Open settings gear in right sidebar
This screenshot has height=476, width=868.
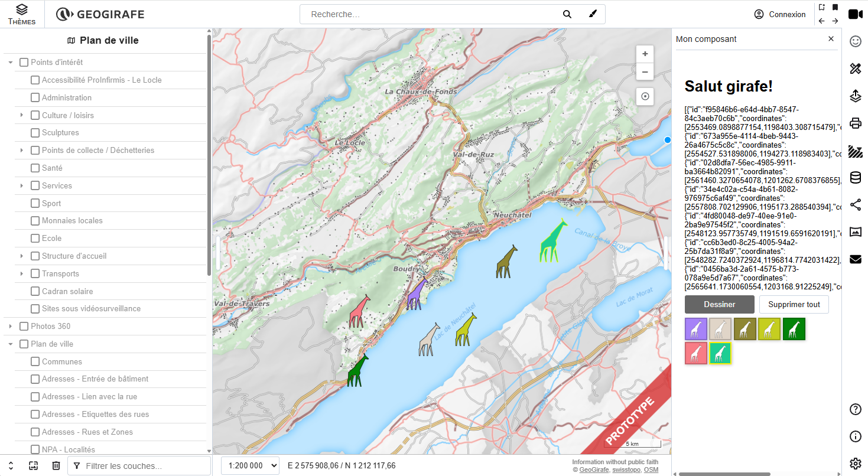[855, 463]
